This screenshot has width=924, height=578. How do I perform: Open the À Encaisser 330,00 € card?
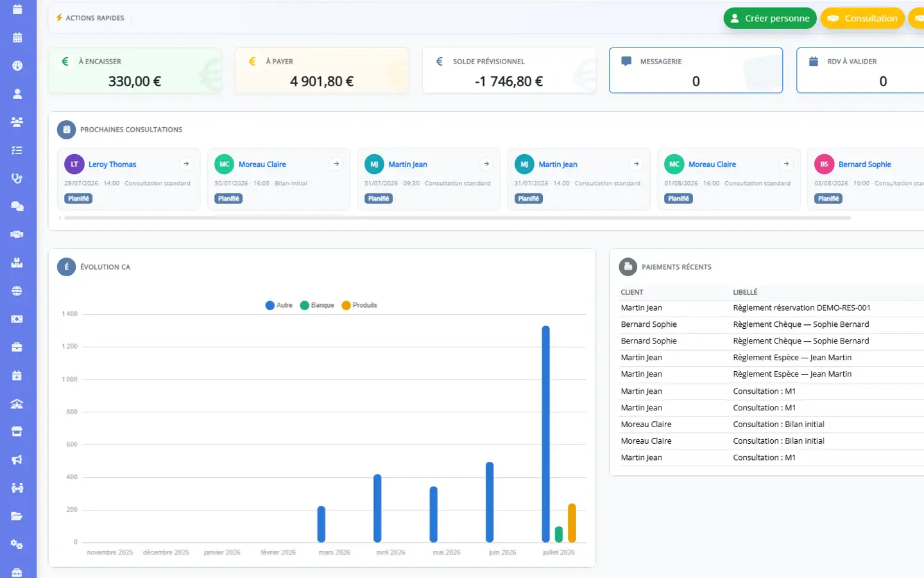[135, 71]
